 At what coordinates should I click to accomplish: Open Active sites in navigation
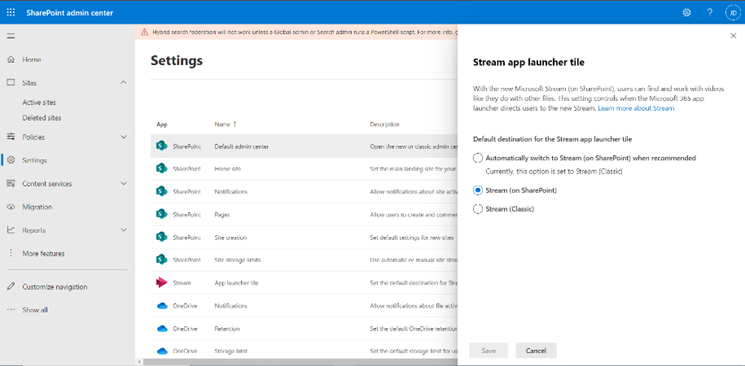pos(39,103)
